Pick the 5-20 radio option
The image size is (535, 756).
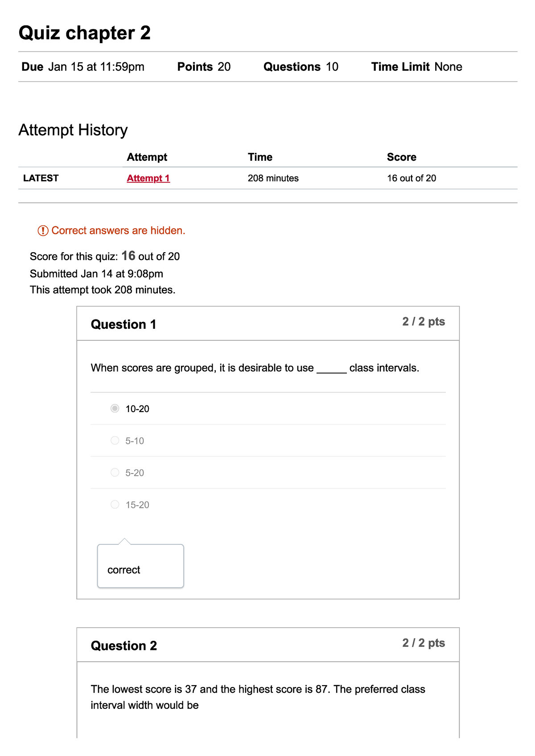pos(115,473)
